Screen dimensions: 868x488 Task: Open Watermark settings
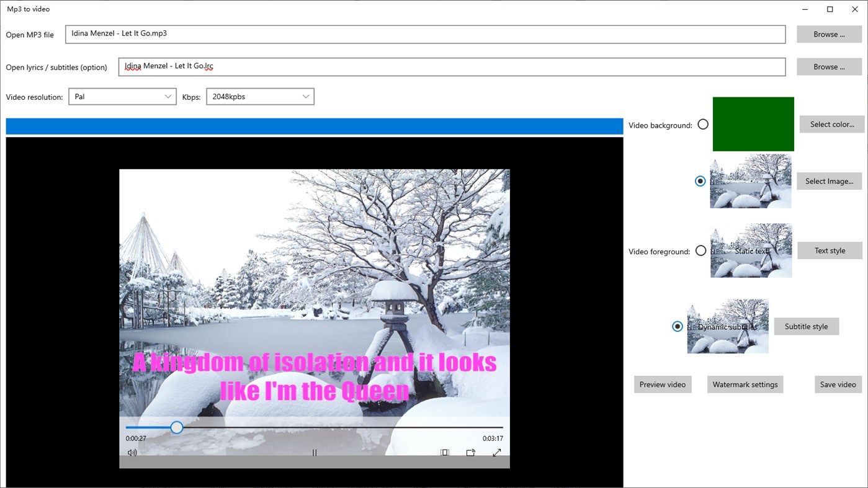click(745, 384)
